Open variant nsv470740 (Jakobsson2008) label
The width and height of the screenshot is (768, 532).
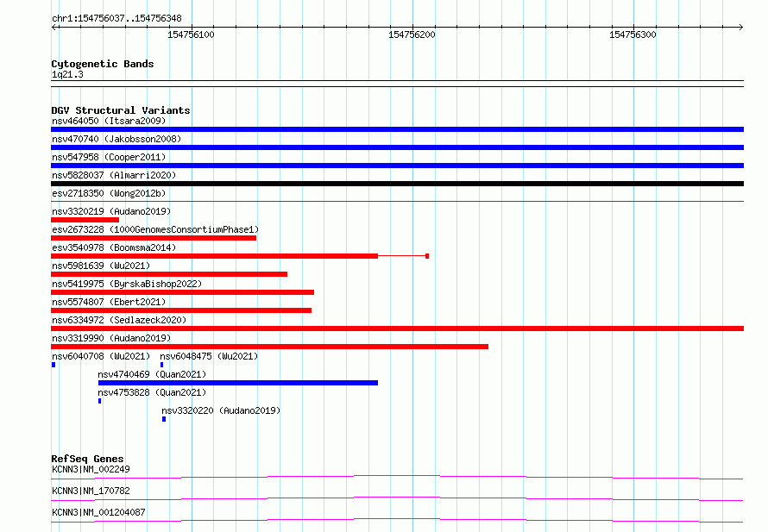(116, 139)
